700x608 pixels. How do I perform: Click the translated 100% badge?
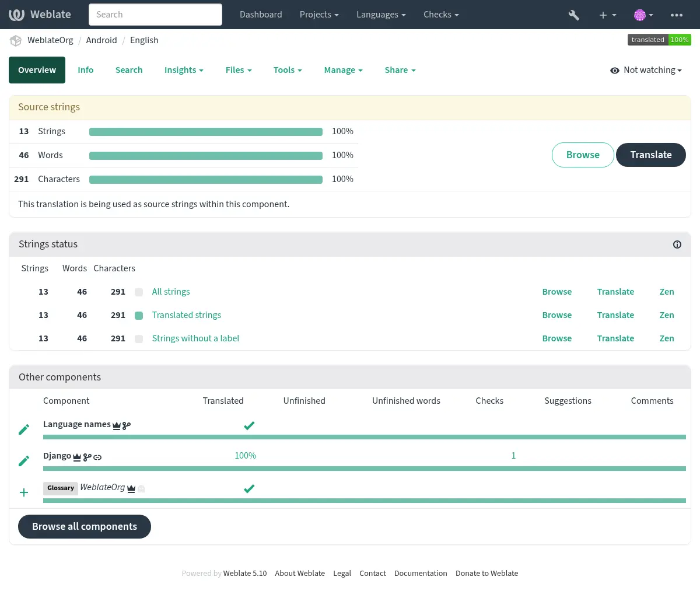point(659,40)
